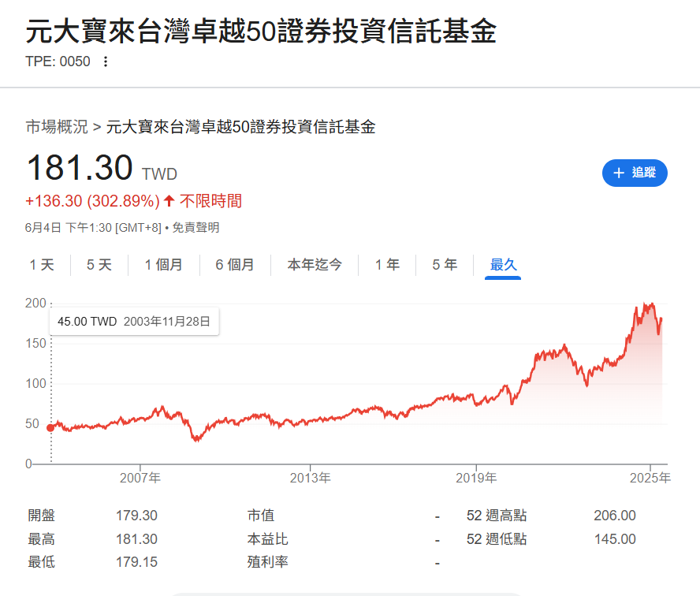Click the 100 y-axis label
This screenshot has width=700, height=596.
tap(35, 383)
